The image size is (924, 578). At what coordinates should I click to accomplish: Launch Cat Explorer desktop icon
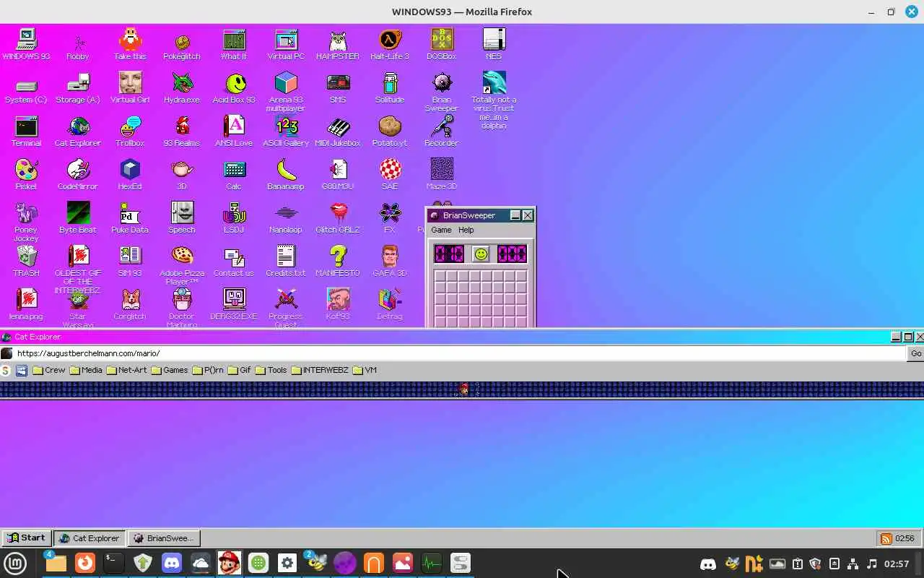[x=78, y=131]
